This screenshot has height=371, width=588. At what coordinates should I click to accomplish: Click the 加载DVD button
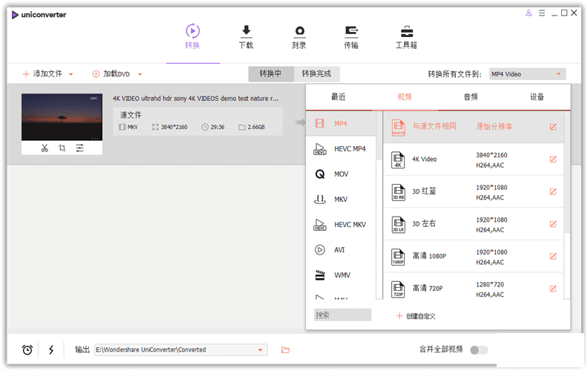point(111,73)
